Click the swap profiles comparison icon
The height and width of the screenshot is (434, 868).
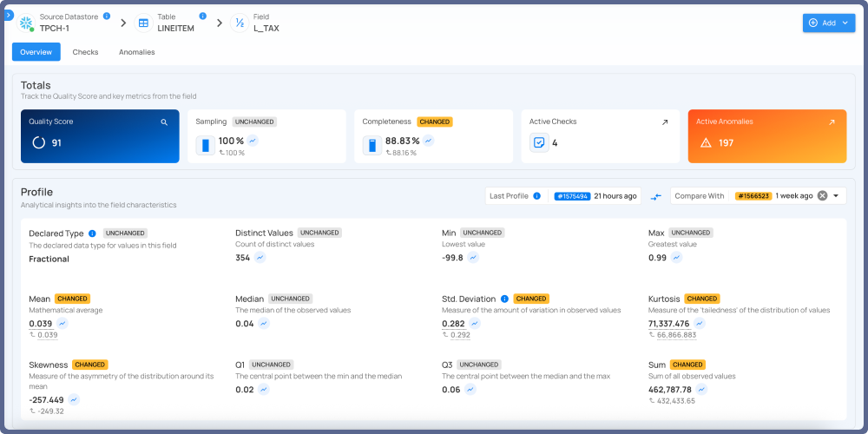point(656,196)
